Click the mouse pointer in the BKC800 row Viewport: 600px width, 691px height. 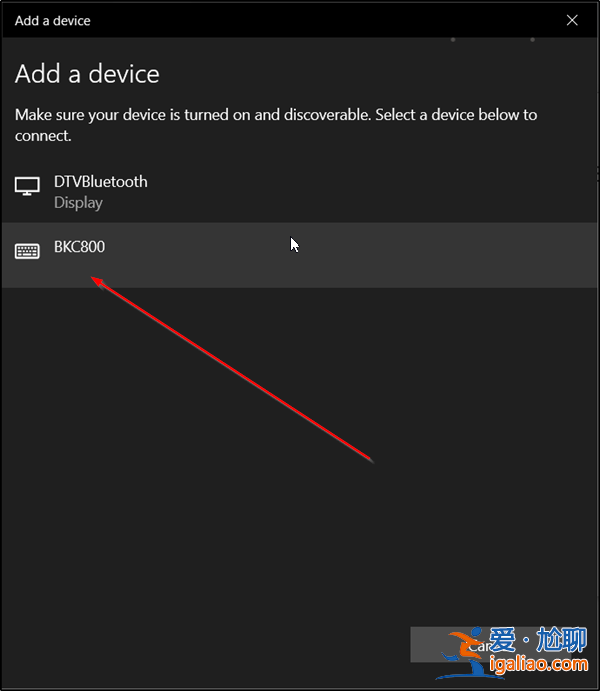coord(294,244)
